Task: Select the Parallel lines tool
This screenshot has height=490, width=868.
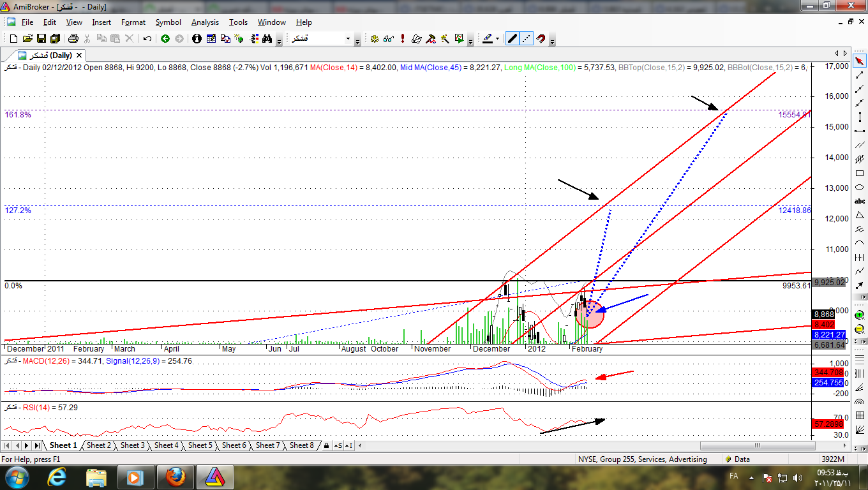Action: coord(859,145)
